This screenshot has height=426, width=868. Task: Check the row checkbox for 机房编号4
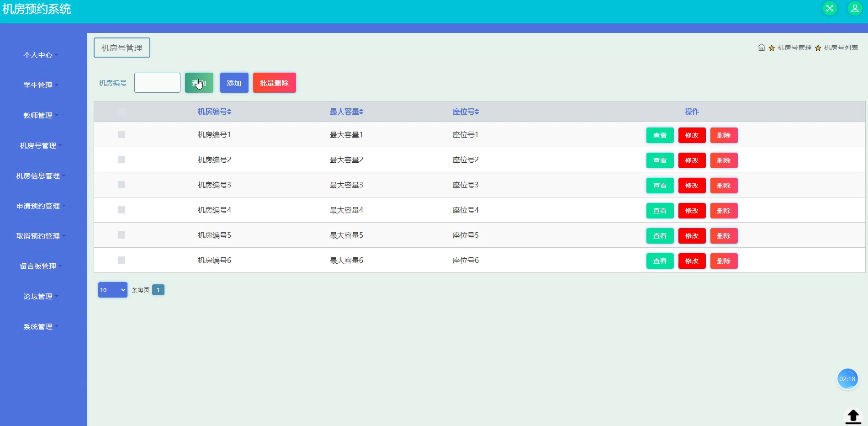click(x=122, y=210)
